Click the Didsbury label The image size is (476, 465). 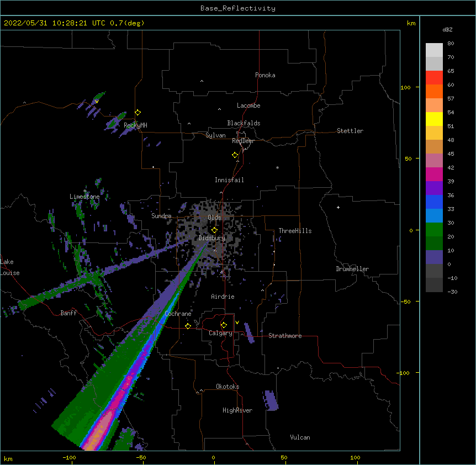212,238
